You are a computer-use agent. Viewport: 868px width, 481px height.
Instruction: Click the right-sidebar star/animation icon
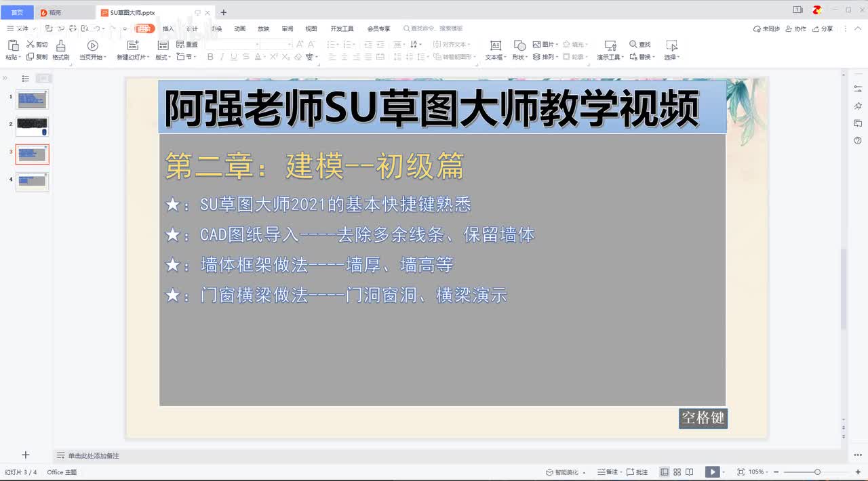click(x=858, y=106)
